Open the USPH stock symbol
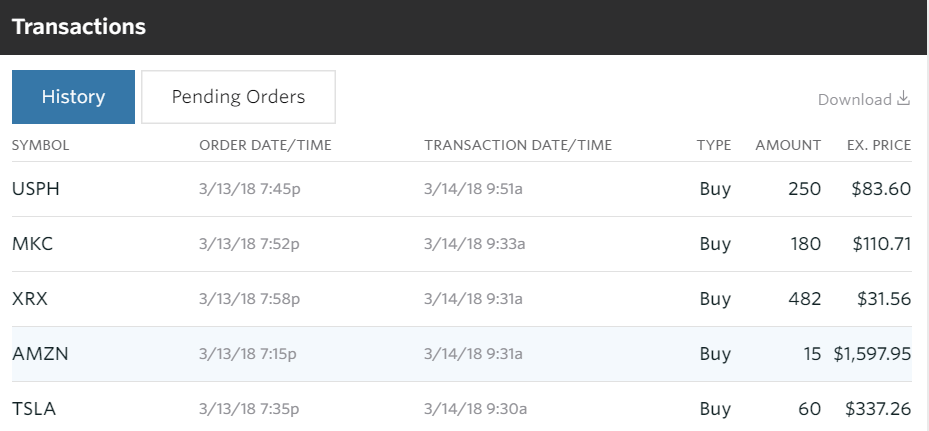 click(36, 189)
